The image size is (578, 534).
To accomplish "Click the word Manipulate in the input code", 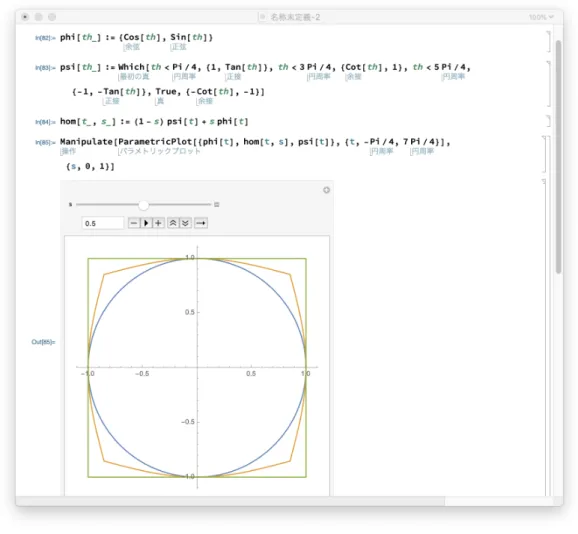I will [86, 142].
